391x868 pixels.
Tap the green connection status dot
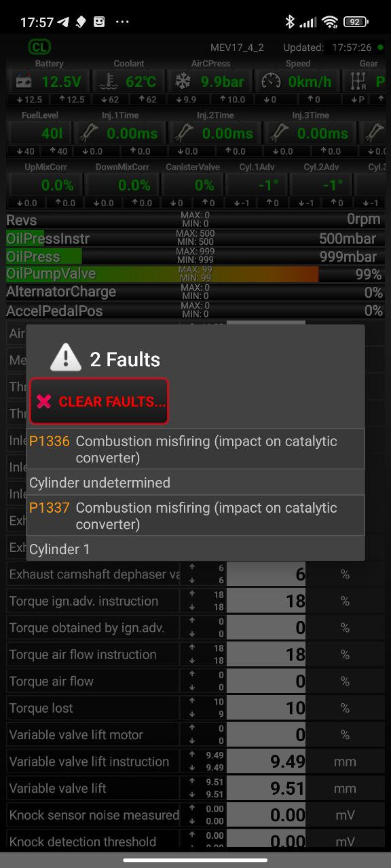click(x=381, y=47)
